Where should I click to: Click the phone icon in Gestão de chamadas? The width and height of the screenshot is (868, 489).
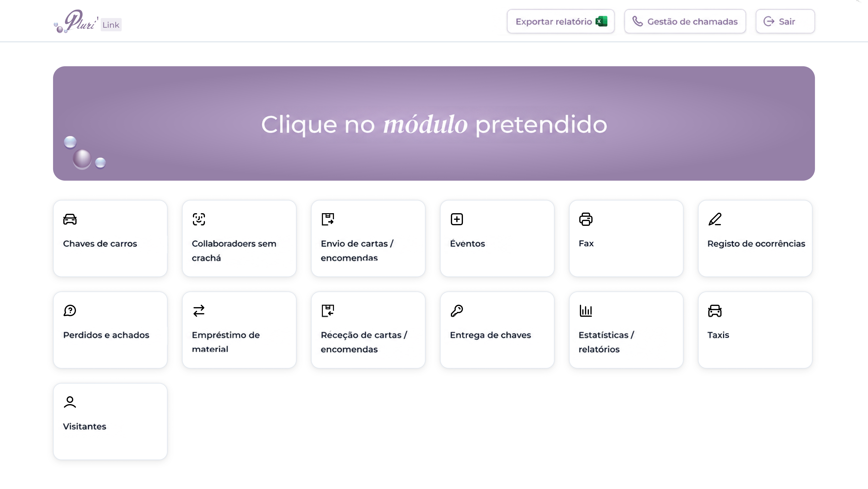pyautogui.click(x=637, y=21)
